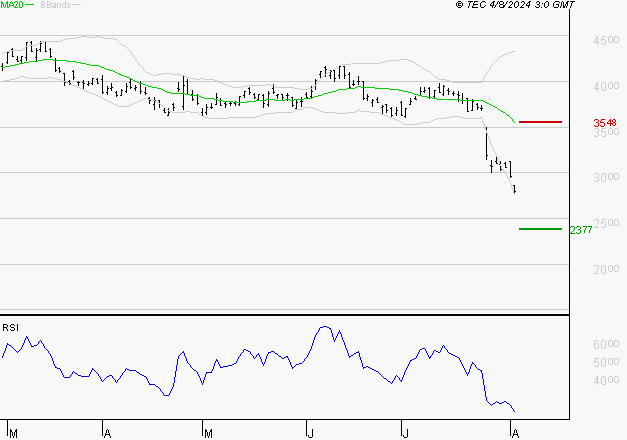Viewport: 627px width, 440px height.
Task: Click the green support level line
Action: (x=540, y=229)
